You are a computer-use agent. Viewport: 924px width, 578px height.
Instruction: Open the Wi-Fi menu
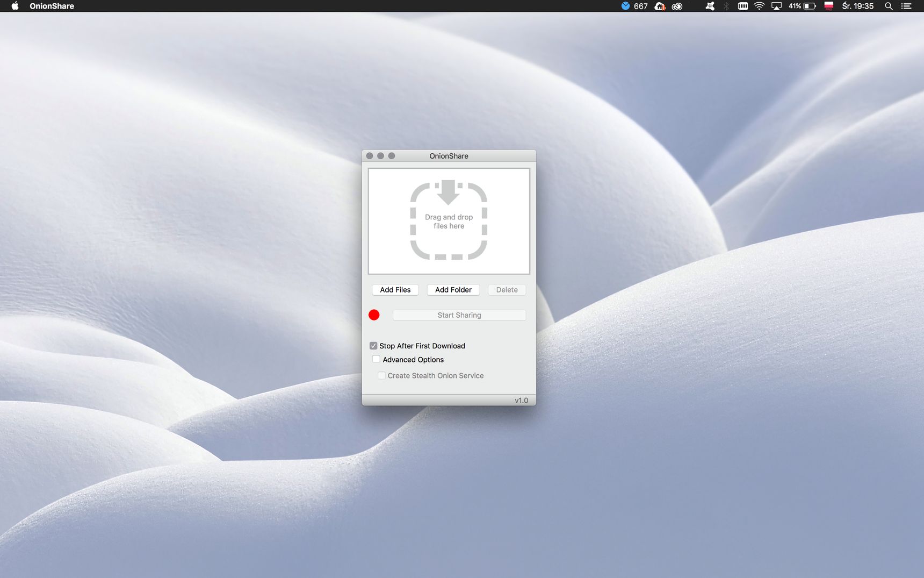759,6
